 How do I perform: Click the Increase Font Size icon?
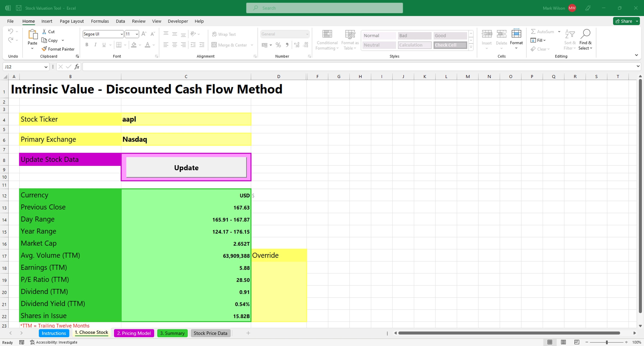[144, 34]
